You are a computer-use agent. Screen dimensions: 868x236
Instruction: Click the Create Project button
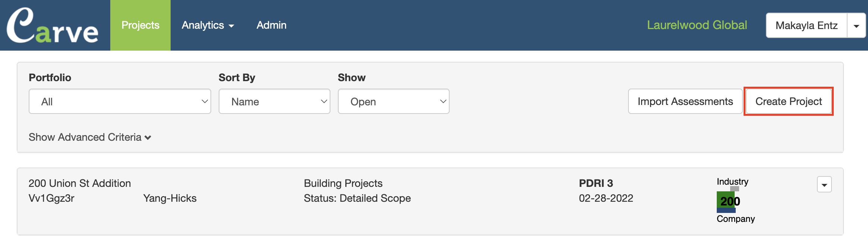tap(788, 101)
